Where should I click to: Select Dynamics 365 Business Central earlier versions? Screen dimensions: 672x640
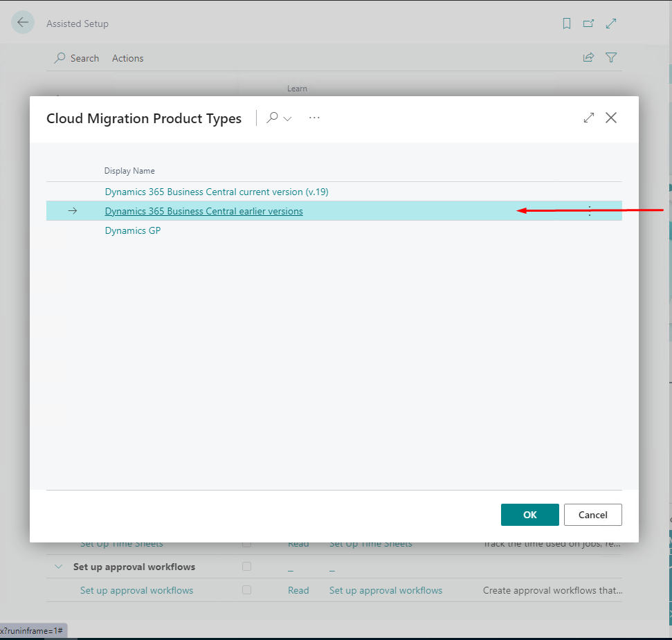point(203,211)
